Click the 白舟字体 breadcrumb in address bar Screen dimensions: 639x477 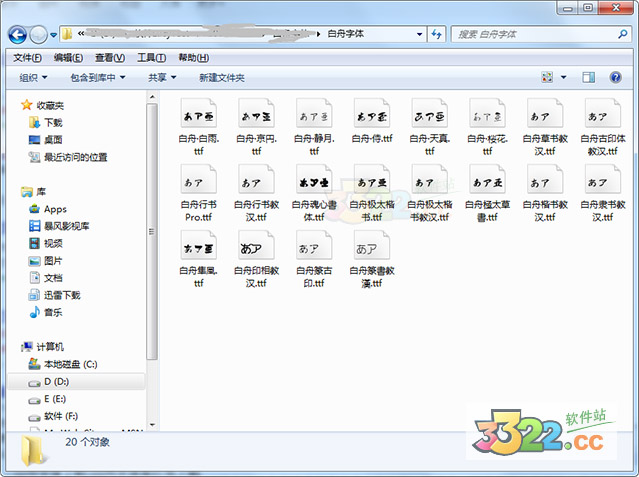pyautogui.click(x=346, y=34)
